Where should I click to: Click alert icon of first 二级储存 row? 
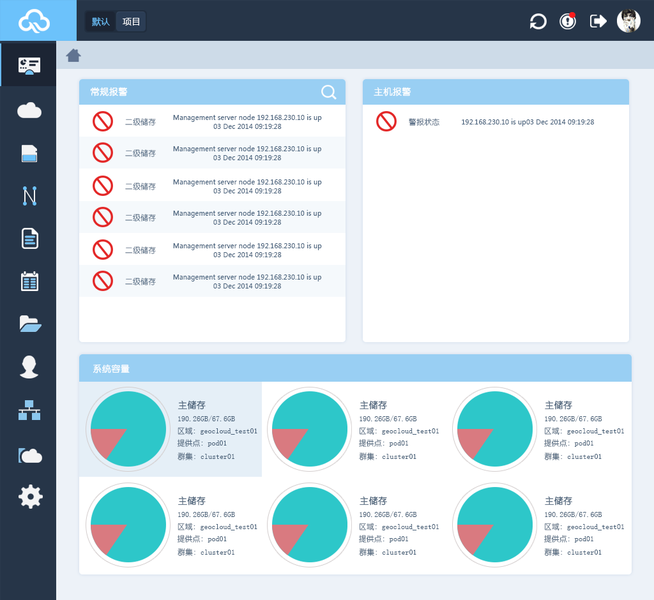pyautogui.click(x=103, y=121)
